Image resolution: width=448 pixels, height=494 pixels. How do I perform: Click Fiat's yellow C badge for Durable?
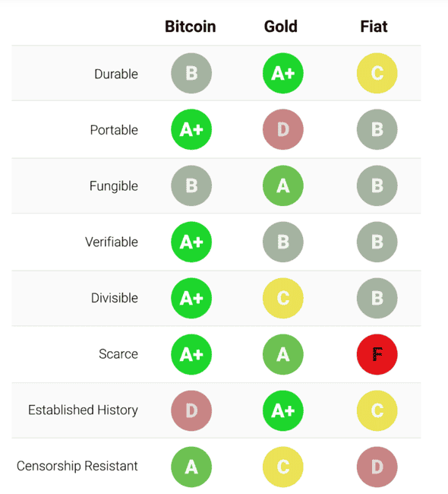coord(377,73)
